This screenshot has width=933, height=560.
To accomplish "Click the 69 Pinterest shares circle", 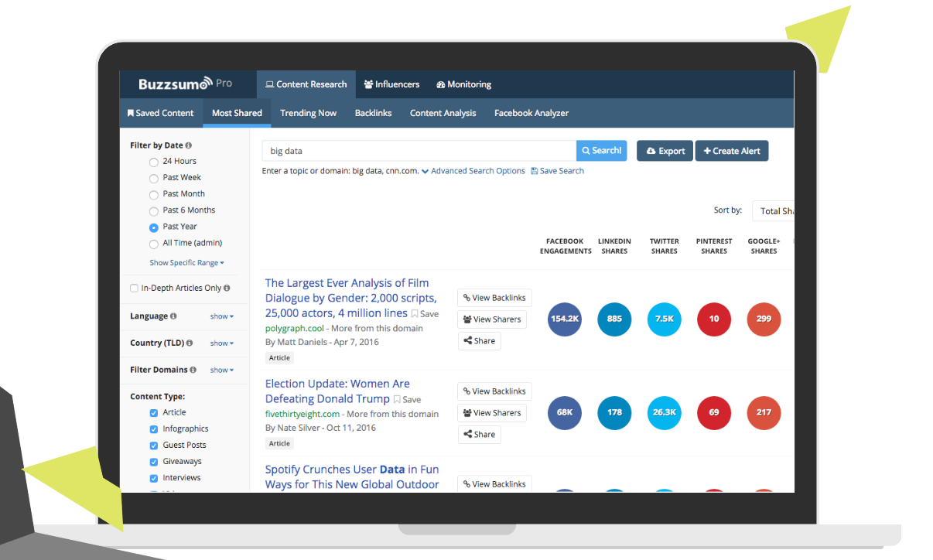I will [x=714, y=412].
